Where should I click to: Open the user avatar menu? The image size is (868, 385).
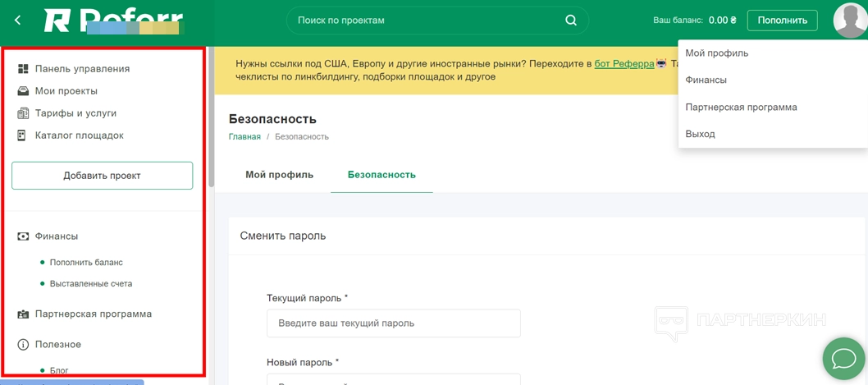point(849,21)
